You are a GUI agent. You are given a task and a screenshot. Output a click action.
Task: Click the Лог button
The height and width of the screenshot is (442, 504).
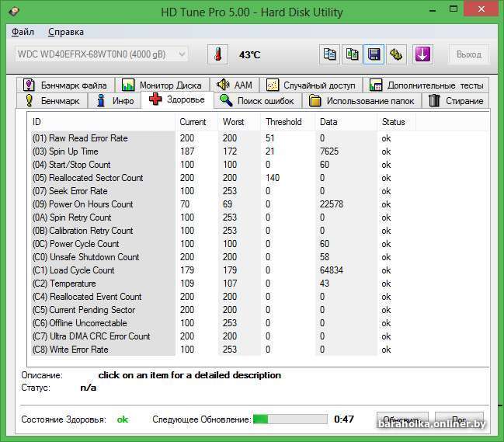point(459,419)
